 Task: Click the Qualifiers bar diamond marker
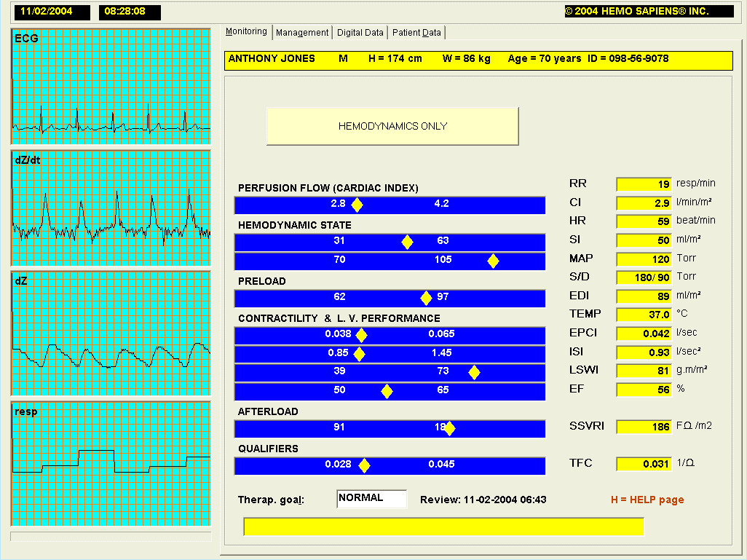tap(364, 465)
